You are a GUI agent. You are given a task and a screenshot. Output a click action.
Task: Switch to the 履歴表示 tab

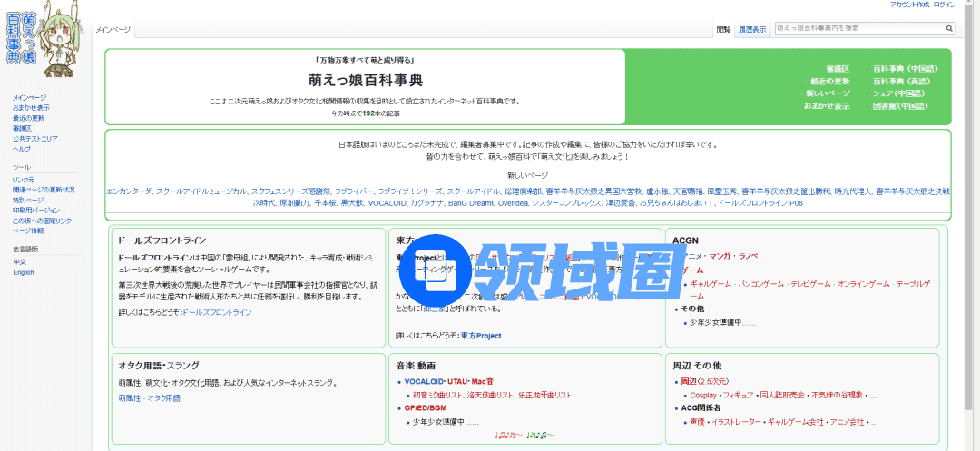pos(751,30)
